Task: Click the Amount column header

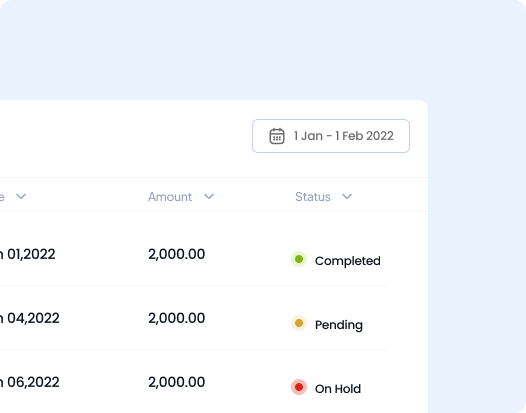Action: click(x=170, y=197)
